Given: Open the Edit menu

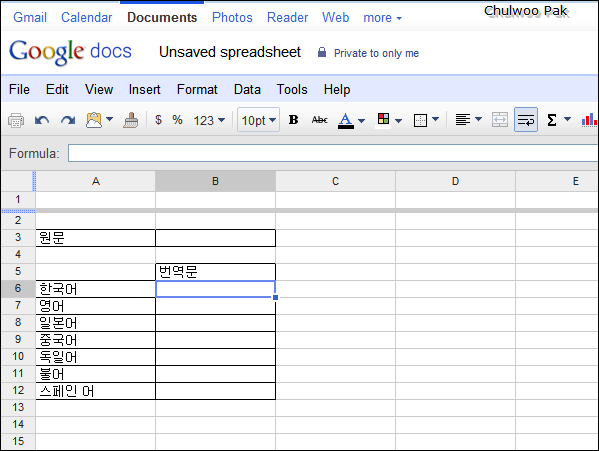Looking at the screenshot, I should [57, 89].
